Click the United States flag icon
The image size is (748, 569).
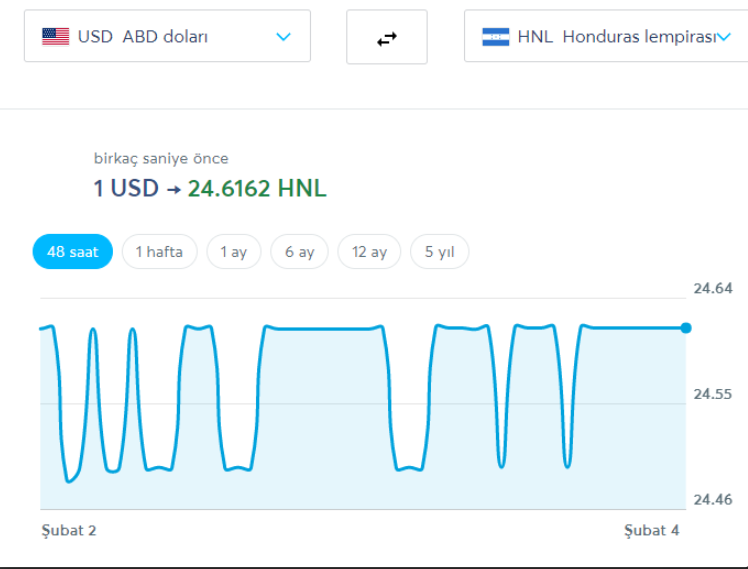click(x=55, y=37)
